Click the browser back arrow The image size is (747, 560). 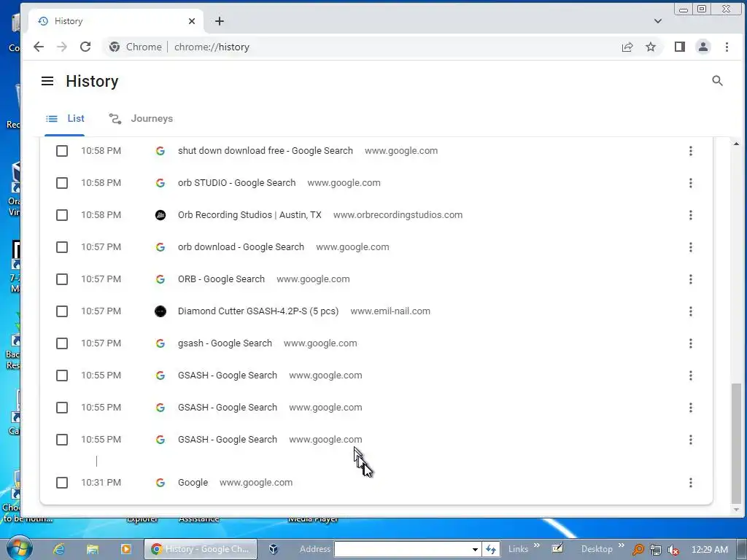click(39, 47)
